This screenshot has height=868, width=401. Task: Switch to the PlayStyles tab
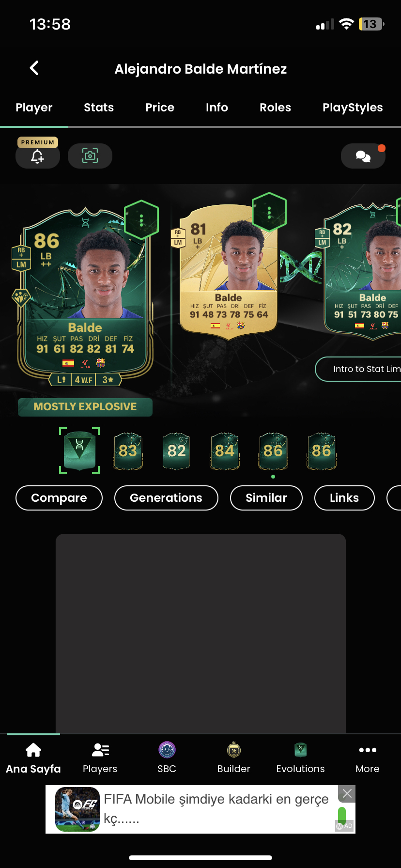click(x=353, y=108)
